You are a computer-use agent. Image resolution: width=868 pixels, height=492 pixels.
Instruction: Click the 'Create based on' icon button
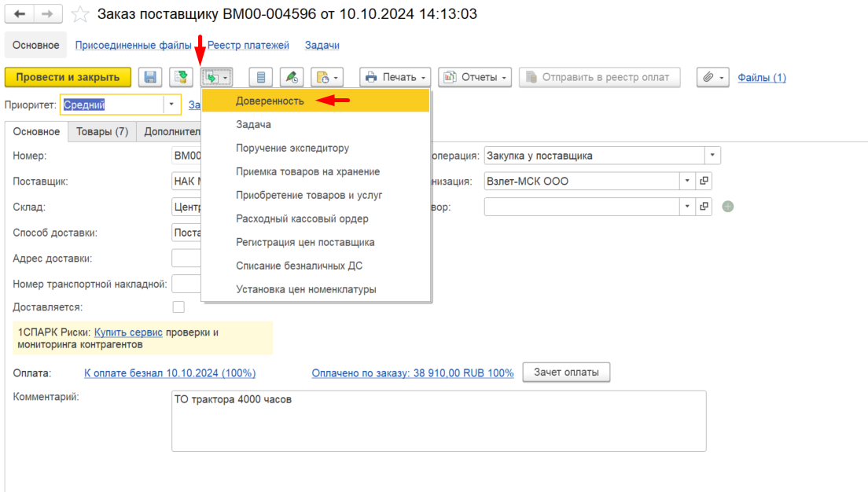coord(216,77)
